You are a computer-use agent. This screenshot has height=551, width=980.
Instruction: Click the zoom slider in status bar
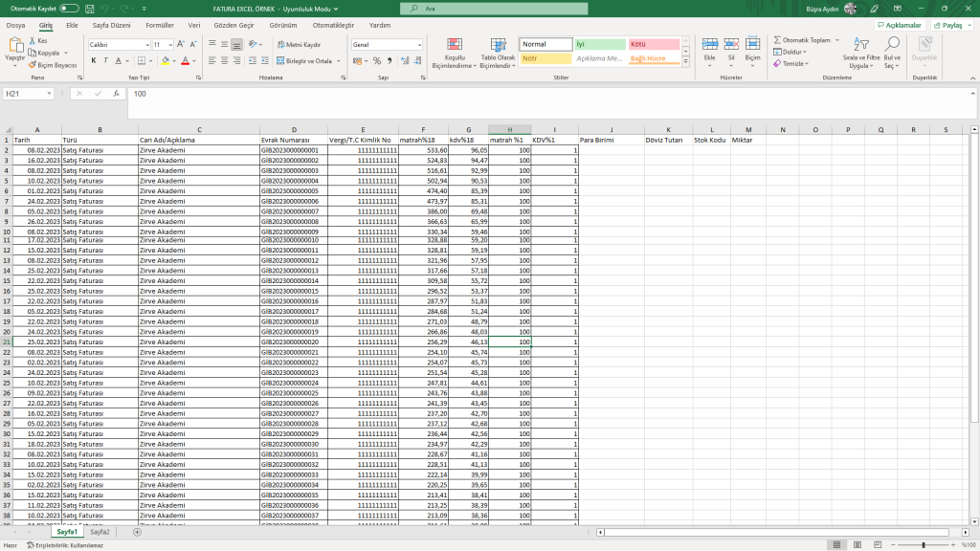coord(924,544)
